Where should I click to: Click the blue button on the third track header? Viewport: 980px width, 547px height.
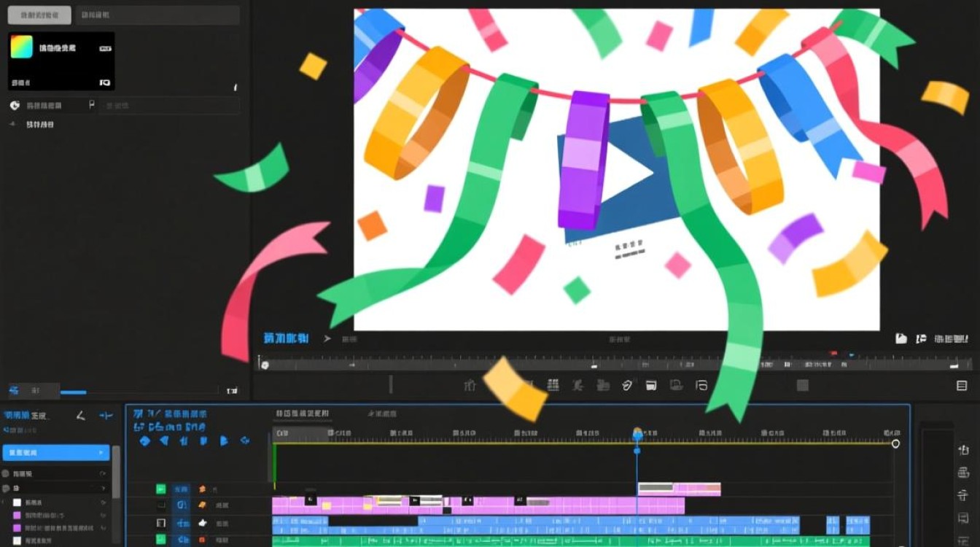182,523
